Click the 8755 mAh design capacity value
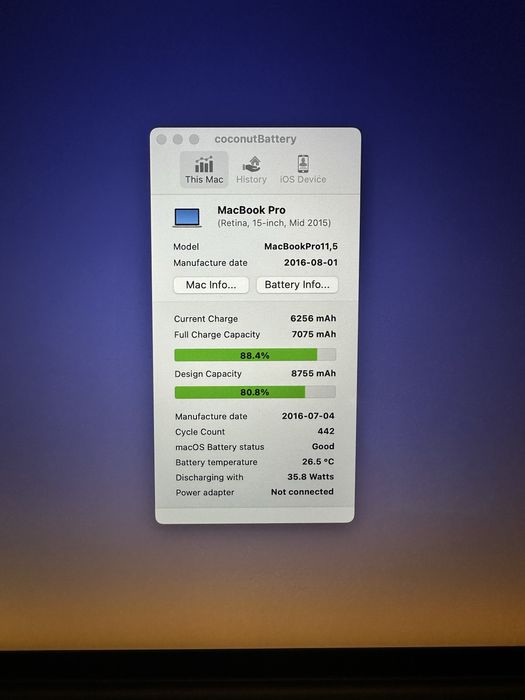 click(313, 373)
